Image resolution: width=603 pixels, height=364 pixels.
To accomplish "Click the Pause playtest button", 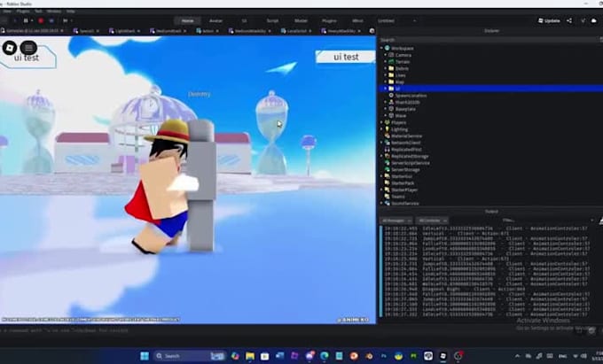I will point(26,20).
